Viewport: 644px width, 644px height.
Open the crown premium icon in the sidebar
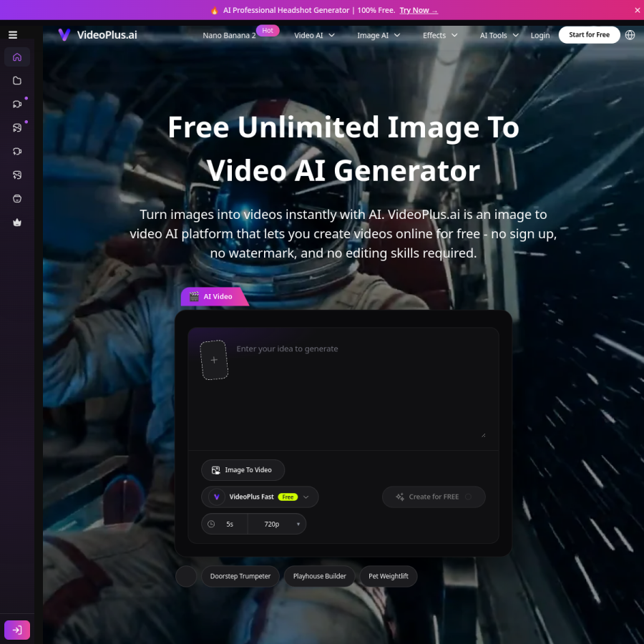(17, 223)
